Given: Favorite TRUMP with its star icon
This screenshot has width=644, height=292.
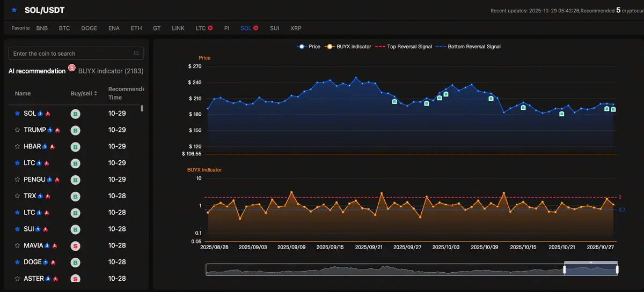Looking at the screenshot, I should (17, 130).
